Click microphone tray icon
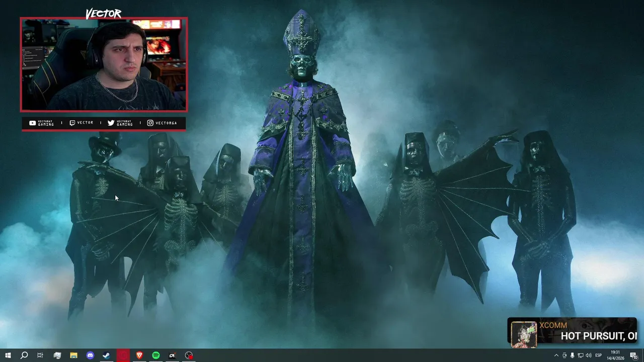The image size is (644, 362). 573,355
